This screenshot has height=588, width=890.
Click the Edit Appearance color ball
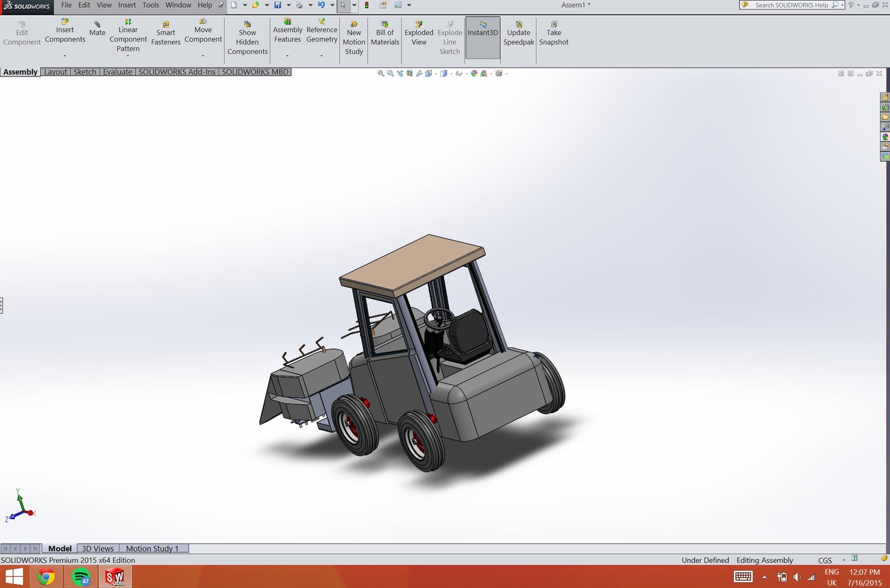(x=474, y=73)
